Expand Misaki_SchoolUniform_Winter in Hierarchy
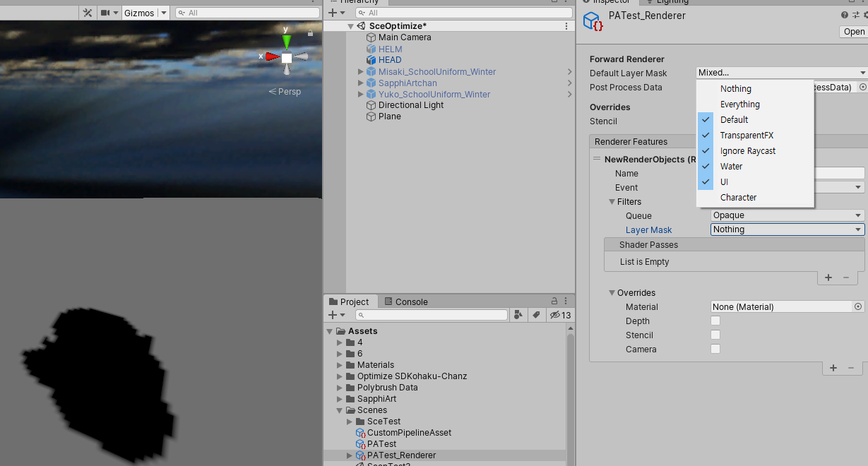 click(x=361, y=71)
